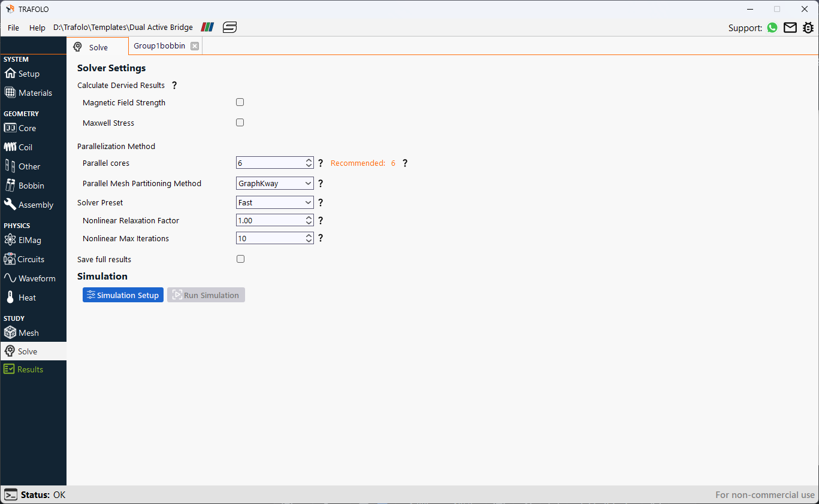Increase Parallel cores using the stepper

(x=308, y=160)
